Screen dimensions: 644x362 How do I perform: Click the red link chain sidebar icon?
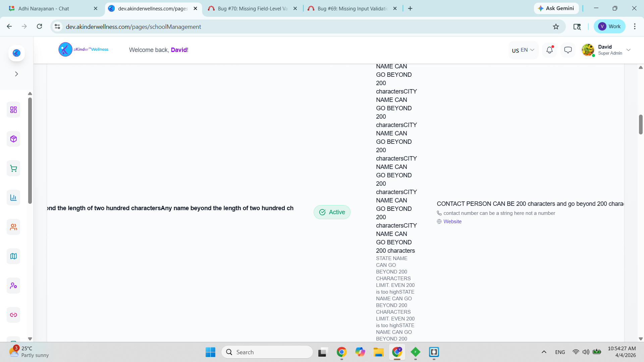coord(13,315)
